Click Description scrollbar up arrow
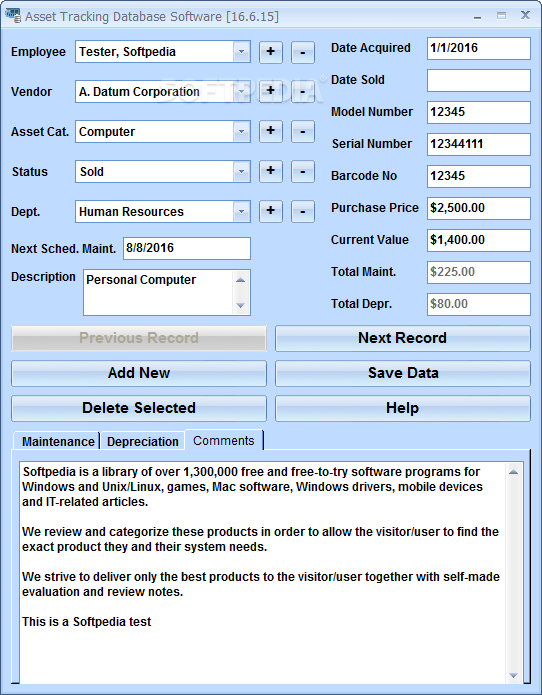The image size is (542, 695). 241,280
